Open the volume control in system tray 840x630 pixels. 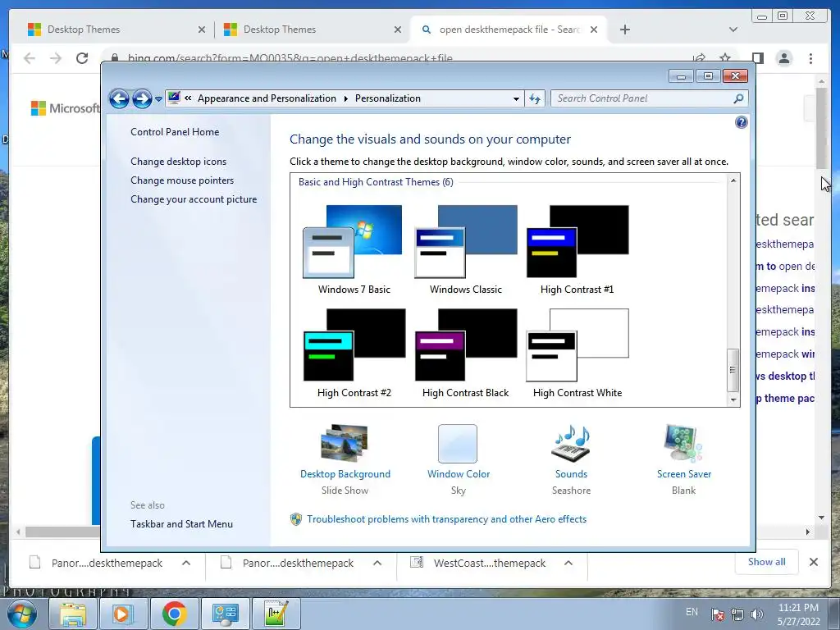[757, 614]
